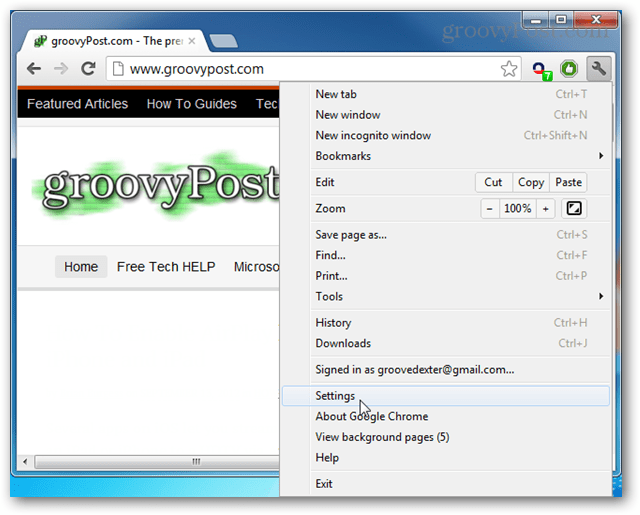
Task: Click the 100% zoom level value
Action: coord(518,209)
